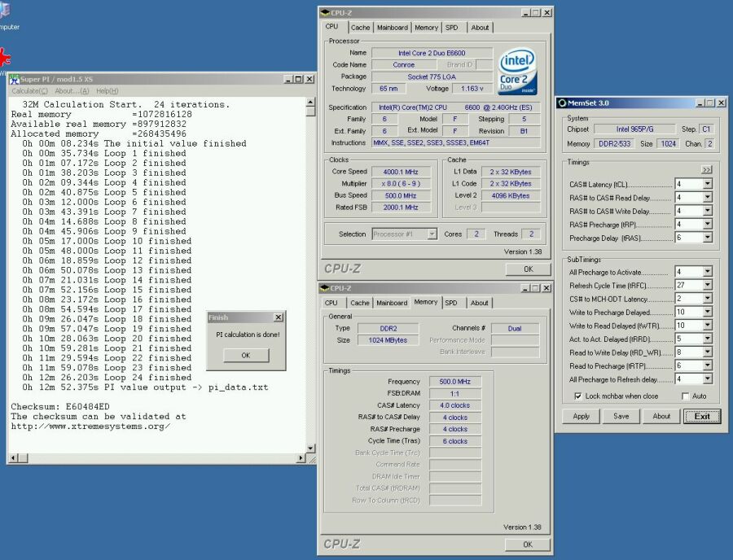Open Read to Precharge (tRTP) dropdown
Viewport: 733px width, 560px height.
(707, 365)
